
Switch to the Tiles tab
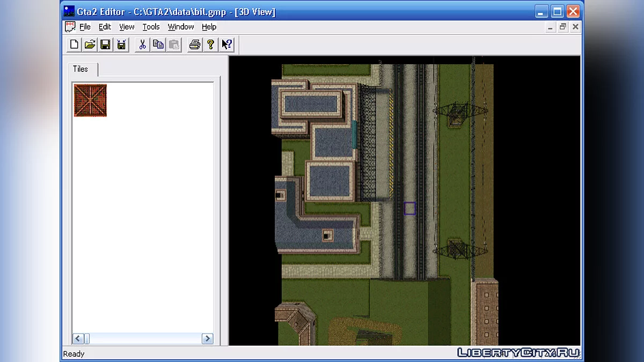tap(80, 69)
